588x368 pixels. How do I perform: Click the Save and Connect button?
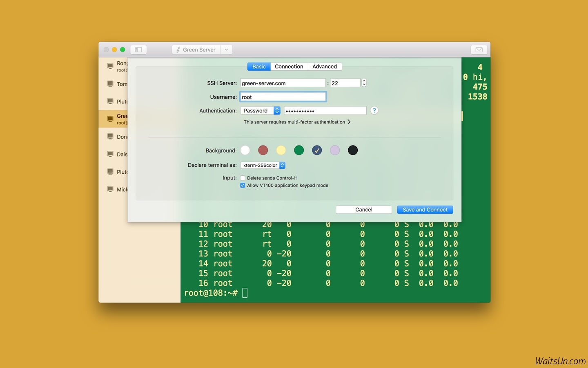coord(425,210)
